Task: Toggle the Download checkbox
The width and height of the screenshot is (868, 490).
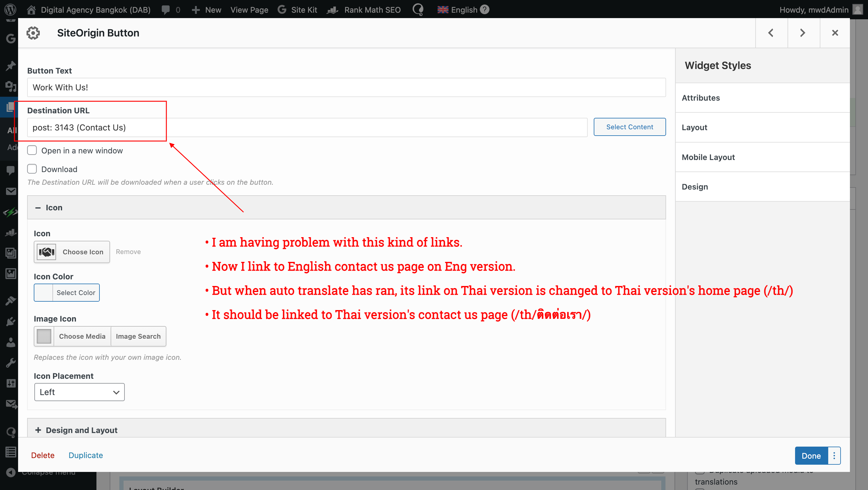Action: (32, 168)
